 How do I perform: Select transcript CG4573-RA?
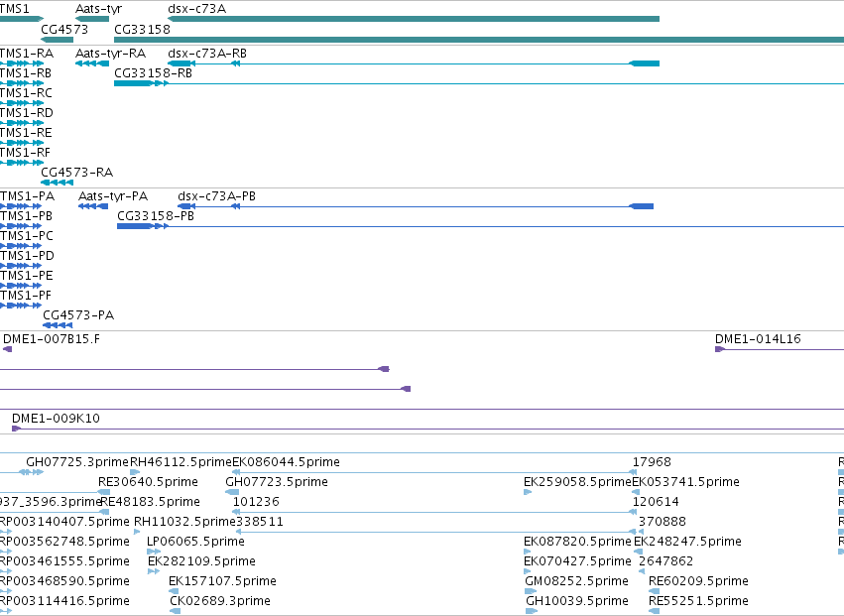(x=77, y=173)
